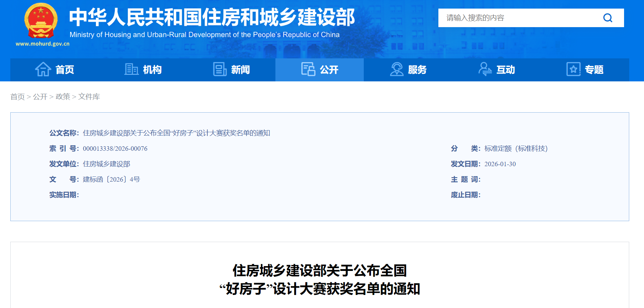Viewport: 644px width, 308px height.
Task: Select the building icon beside 机构
Action: pyautogui.click(x=131, y=69)
